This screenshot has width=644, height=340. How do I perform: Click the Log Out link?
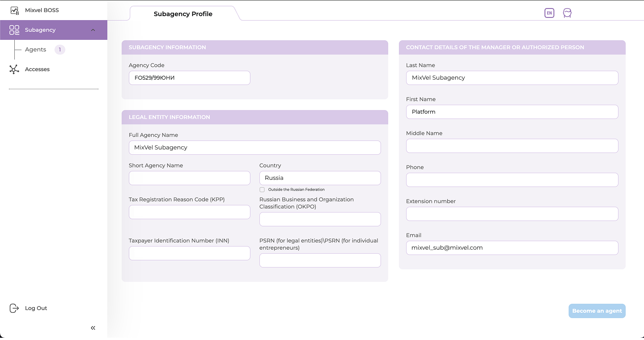coord(36,308)
